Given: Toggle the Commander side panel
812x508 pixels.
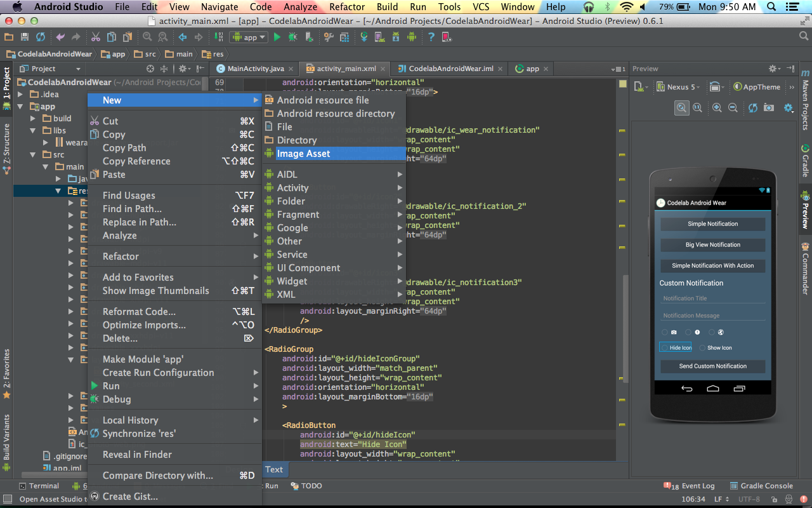Looking at the screenshot, I should (x=806, y=269).
